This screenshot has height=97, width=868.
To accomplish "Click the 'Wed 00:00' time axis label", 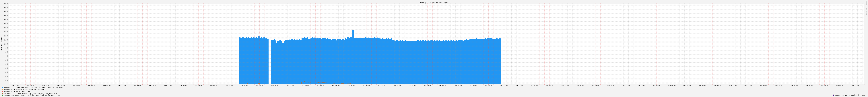I will click(61, 85).
